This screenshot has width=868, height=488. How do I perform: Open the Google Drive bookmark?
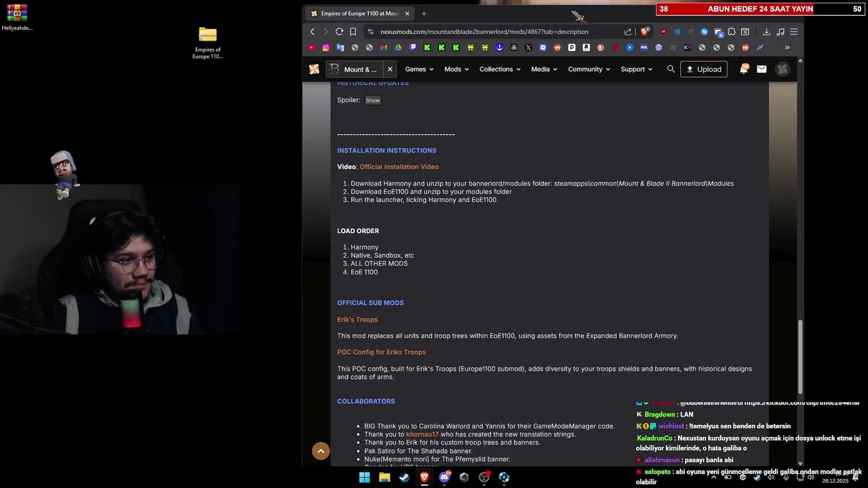click(398, 47)
